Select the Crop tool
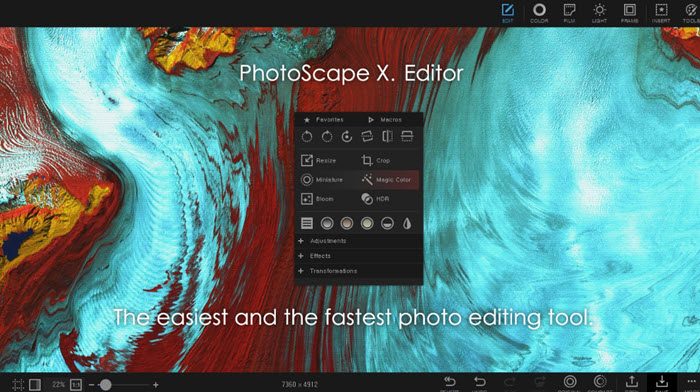Image resolution: width=700 pixels, height=392 pixels. pos(376,160)
